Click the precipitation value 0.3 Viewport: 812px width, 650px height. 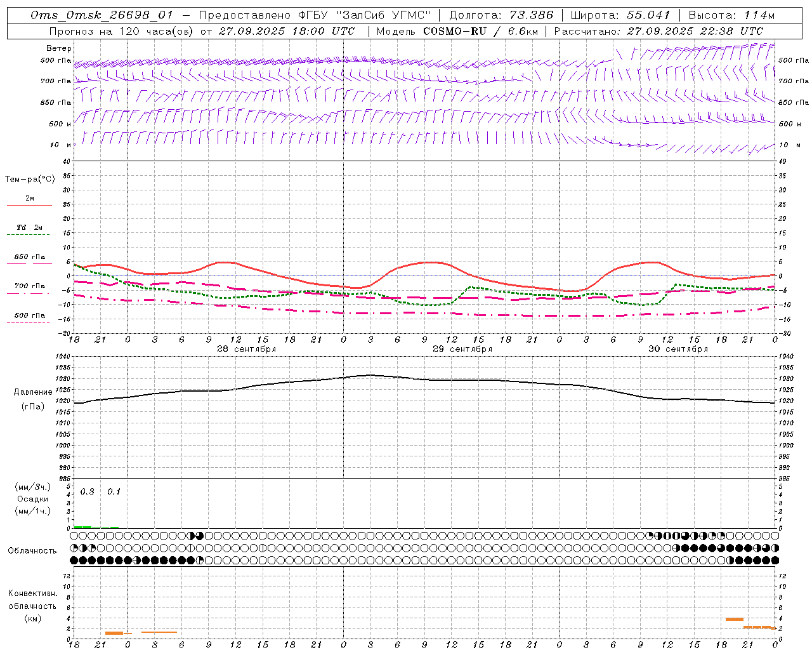[88, 492]
